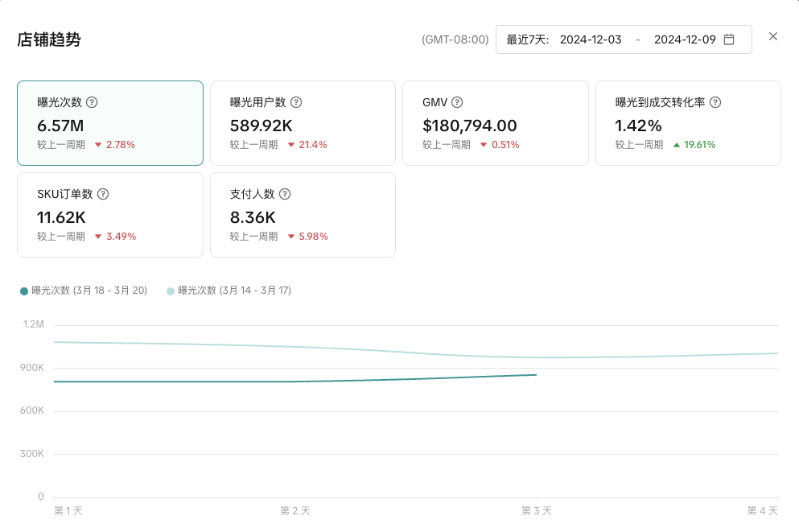Viewport: 799px width, 532px height.
Task: Select the 曝光到成交转化率 metric card
Action: [x=688, y=123]
